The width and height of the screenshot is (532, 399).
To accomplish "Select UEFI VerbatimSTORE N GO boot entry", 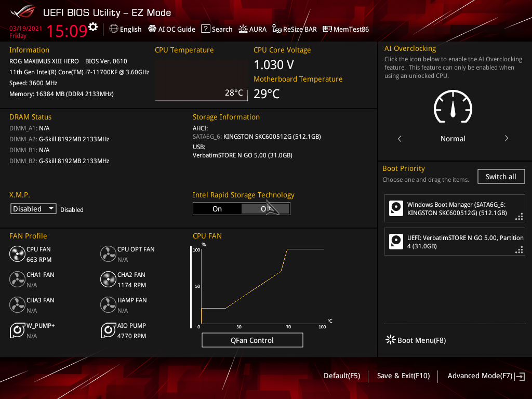I will point(455,242).
